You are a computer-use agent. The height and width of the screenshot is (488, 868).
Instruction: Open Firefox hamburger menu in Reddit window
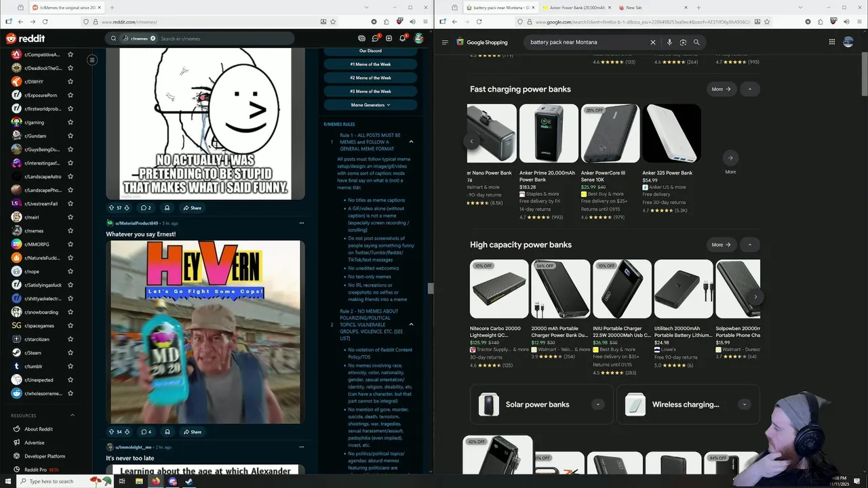click(x=427, y=22)
